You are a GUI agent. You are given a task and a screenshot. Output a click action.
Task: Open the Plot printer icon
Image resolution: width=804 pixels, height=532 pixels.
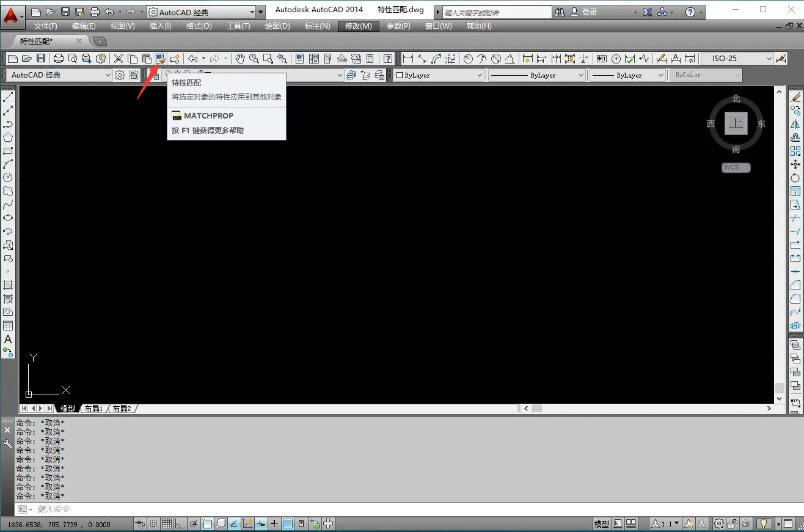click(x=59, y=59)
